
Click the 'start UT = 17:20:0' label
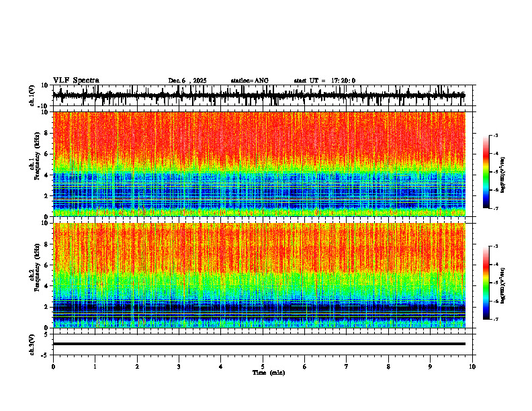pos(324,81)
